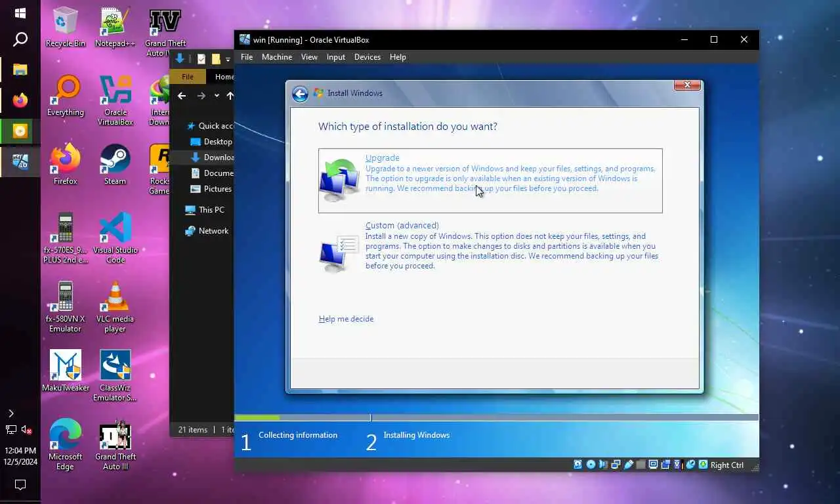This screenshot has height=504, width=840.
Task: Select Documents in Explorer navigation pane
Action: pyautogui.click(x=211, y=173)
